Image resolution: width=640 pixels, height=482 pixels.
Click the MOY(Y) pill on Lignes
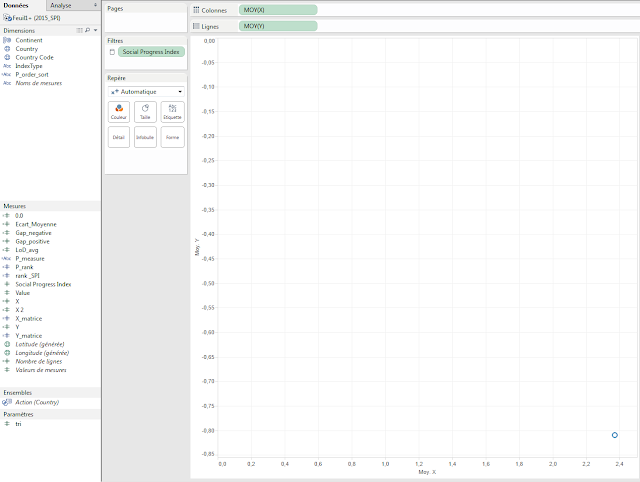click(x=278, y=26)
